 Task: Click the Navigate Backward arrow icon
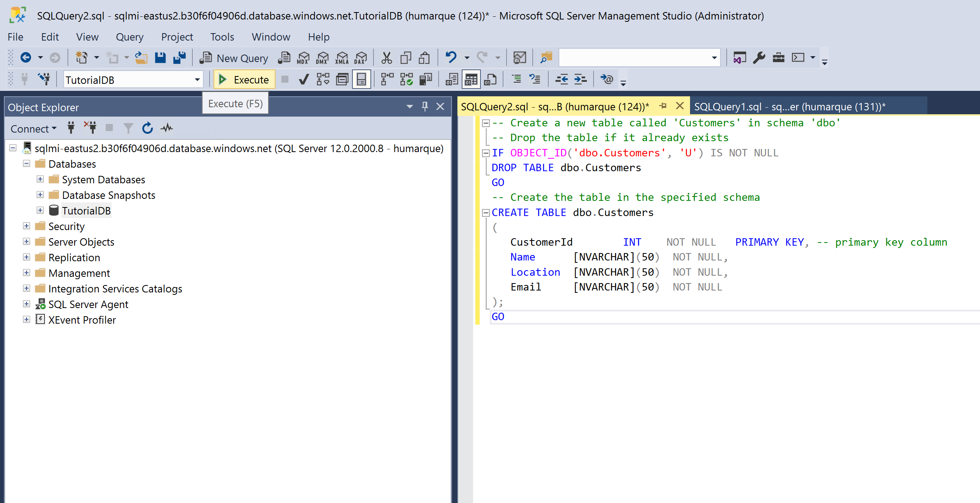pyautogui.click(x=26, y=58)
